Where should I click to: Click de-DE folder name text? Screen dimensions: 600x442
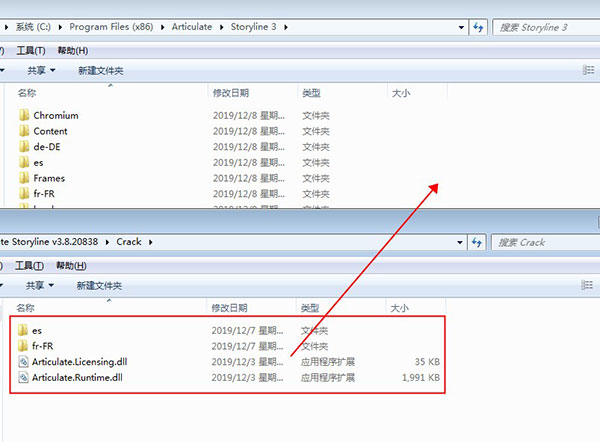(47, 147)
